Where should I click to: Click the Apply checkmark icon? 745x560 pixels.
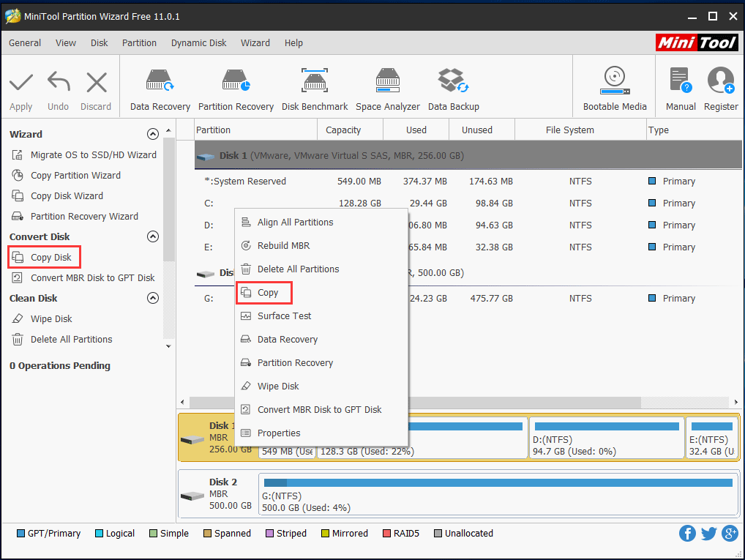(x=21, y=83)
